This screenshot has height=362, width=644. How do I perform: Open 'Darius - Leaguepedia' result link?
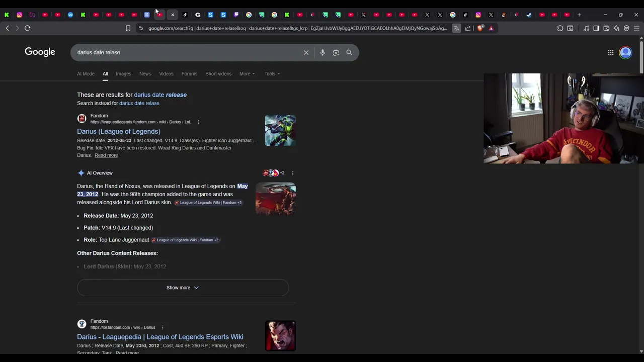[160, 337]
